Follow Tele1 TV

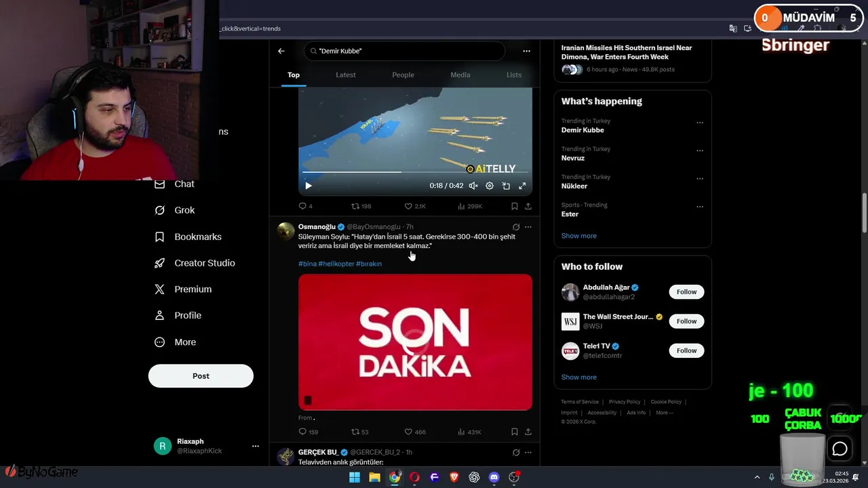[x=686, y=350]
